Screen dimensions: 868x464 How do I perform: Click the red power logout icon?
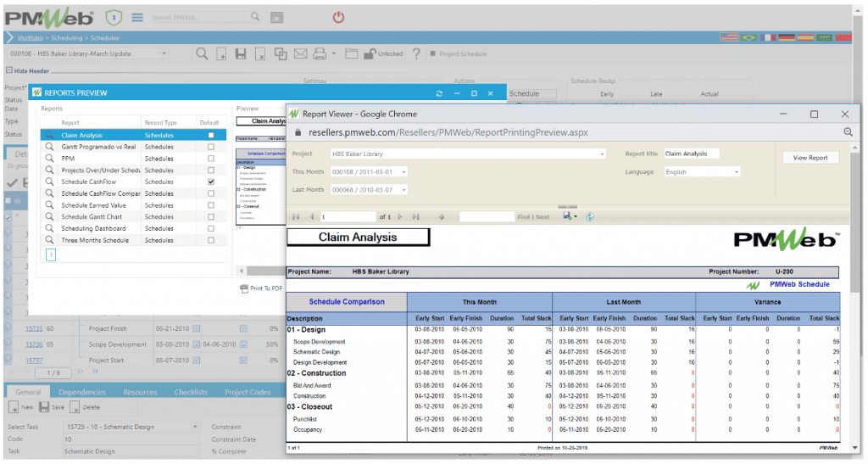tap(338, 18)
